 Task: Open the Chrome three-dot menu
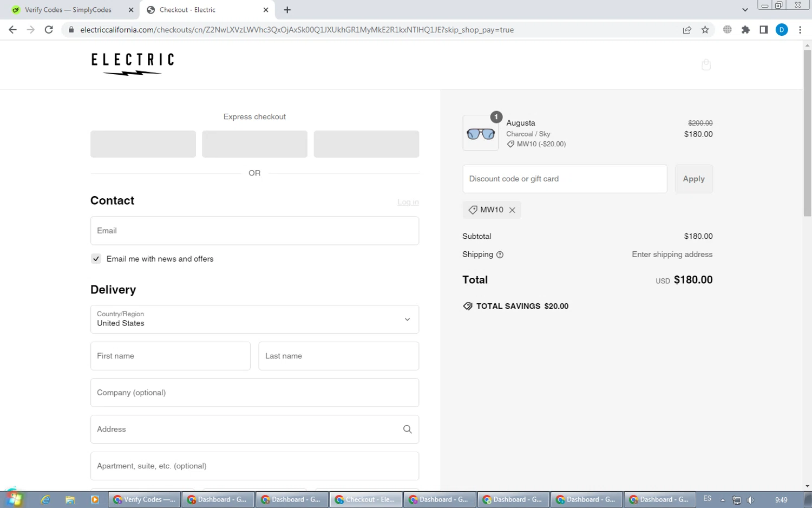pos(800,30)
